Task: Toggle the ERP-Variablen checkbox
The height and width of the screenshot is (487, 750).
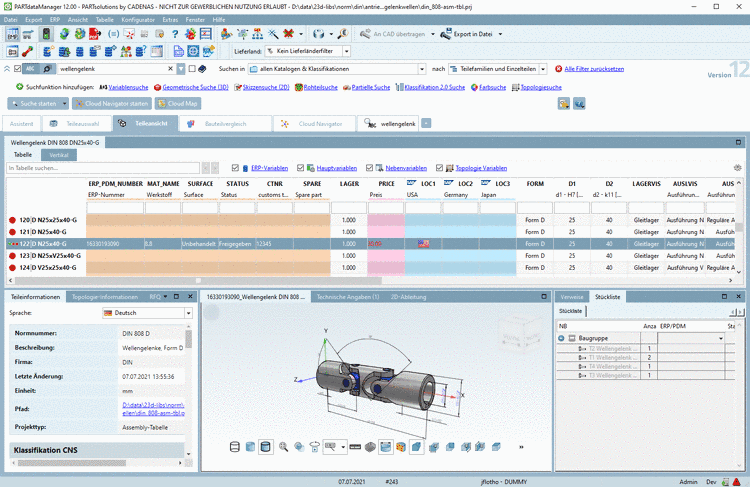Action: pos(235,168)
